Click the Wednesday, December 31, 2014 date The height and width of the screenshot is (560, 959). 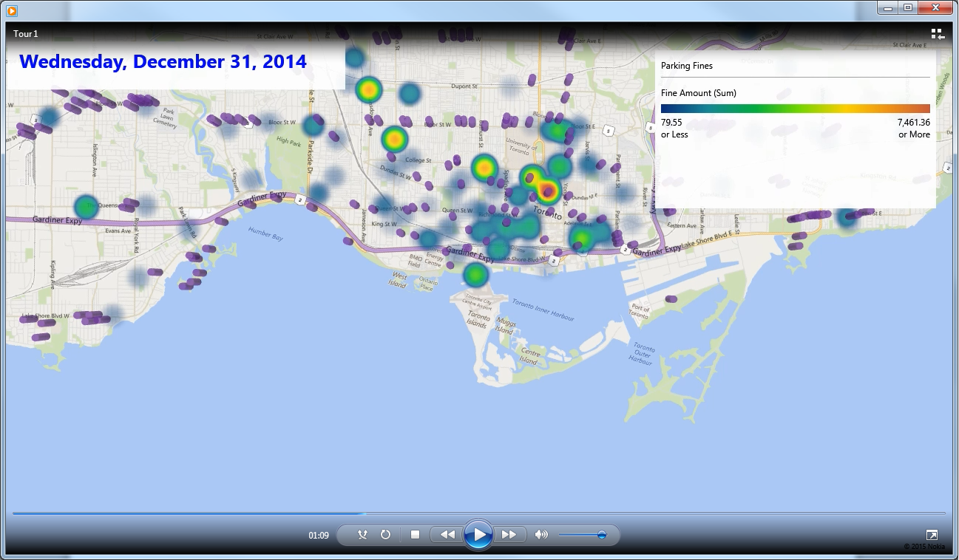163,61
